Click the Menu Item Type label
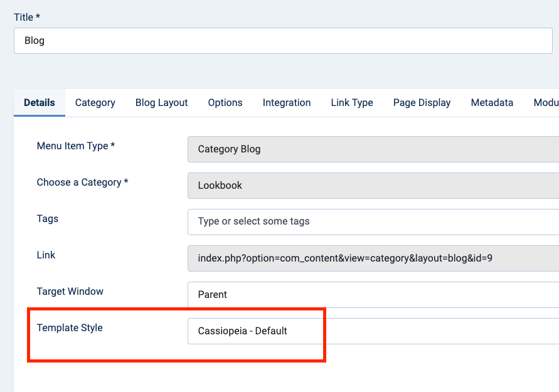This screenshot has width=559, height=392. [x=76, y=146]
